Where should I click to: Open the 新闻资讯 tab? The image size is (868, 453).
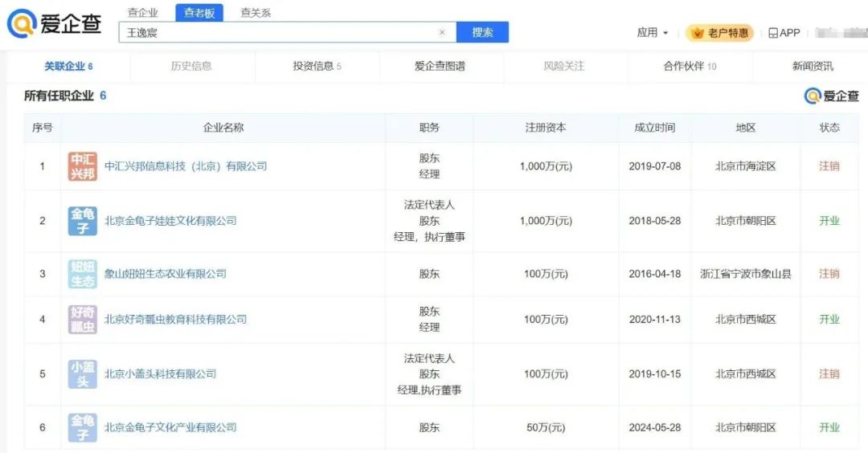pyautogui.click(x=813, y=67)
